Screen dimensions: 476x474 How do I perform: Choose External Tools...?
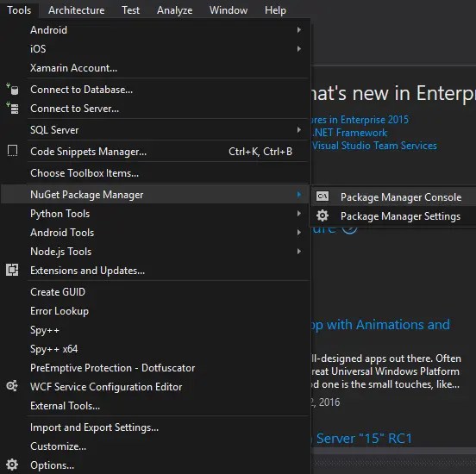pyautogui.click(x=155, y=406)
